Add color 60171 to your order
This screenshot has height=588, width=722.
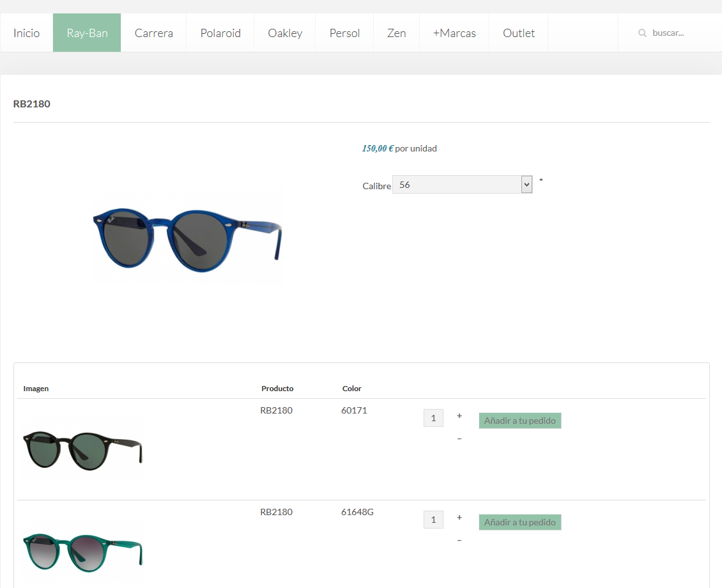520,421
